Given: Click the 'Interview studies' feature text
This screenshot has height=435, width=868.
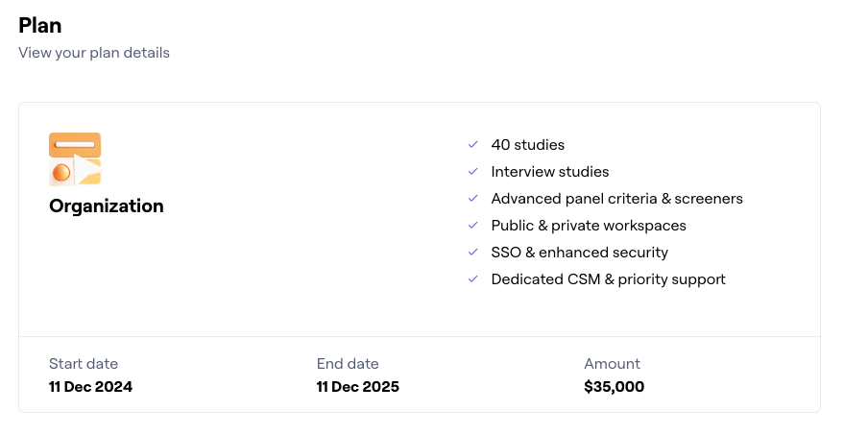Looking at the screenshot, I should click(549, 172).
